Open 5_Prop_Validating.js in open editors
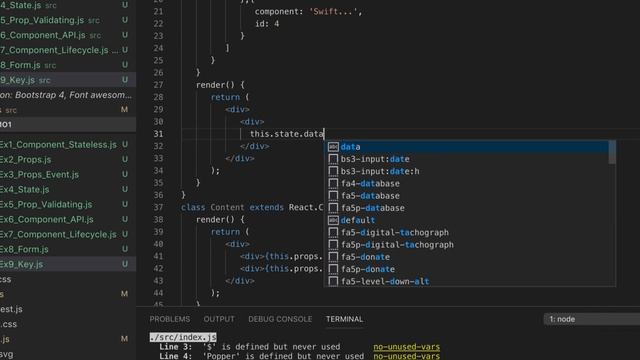 (x=68, y=20)
